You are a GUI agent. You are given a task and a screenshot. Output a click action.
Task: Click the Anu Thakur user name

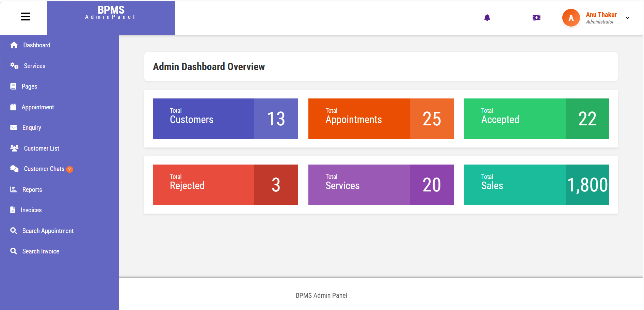click(601, 15)
